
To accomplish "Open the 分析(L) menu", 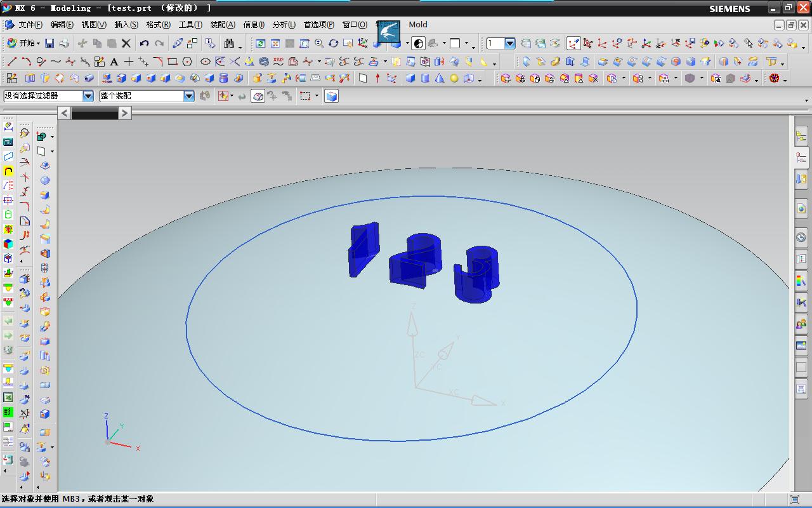I will [284, 25].
